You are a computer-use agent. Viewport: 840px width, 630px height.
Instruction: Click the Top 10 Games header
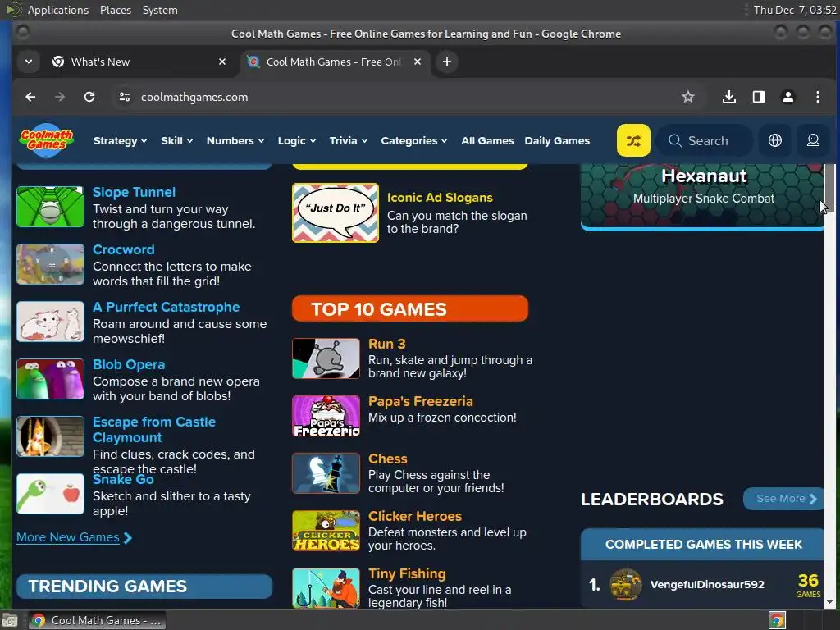tap(410, 309)
